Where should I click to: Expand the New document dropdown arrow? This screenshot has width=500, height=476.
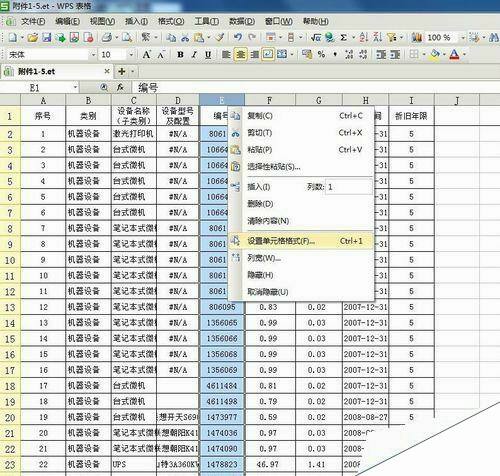pyautogui.click(x=22, y=38)
